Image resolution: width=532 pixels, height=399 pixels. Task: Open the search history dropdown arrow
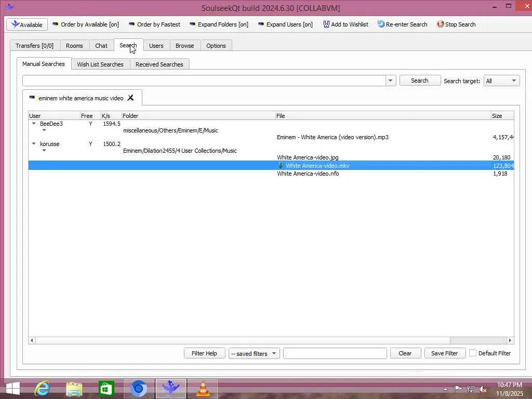pos(390,81)
